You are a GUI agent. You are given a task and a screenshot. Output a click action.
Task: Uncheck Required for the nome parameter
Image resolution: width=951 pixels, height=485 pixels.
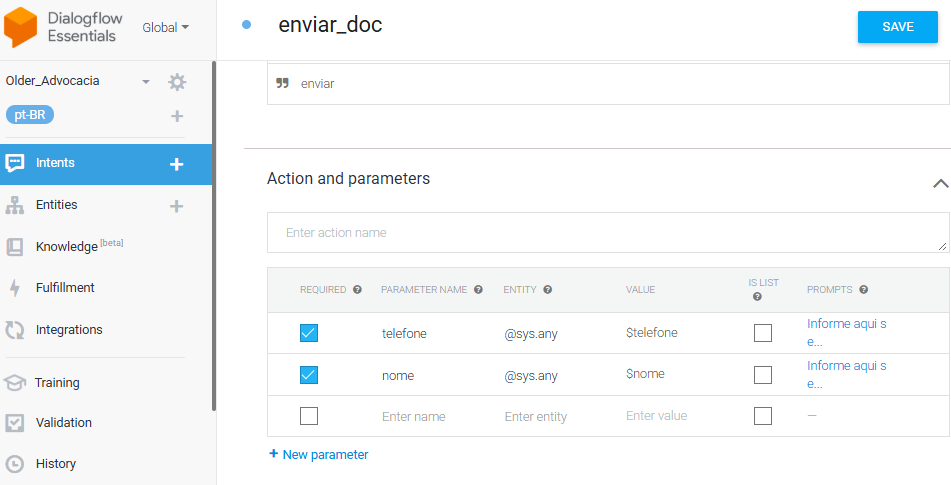(309, 375)
